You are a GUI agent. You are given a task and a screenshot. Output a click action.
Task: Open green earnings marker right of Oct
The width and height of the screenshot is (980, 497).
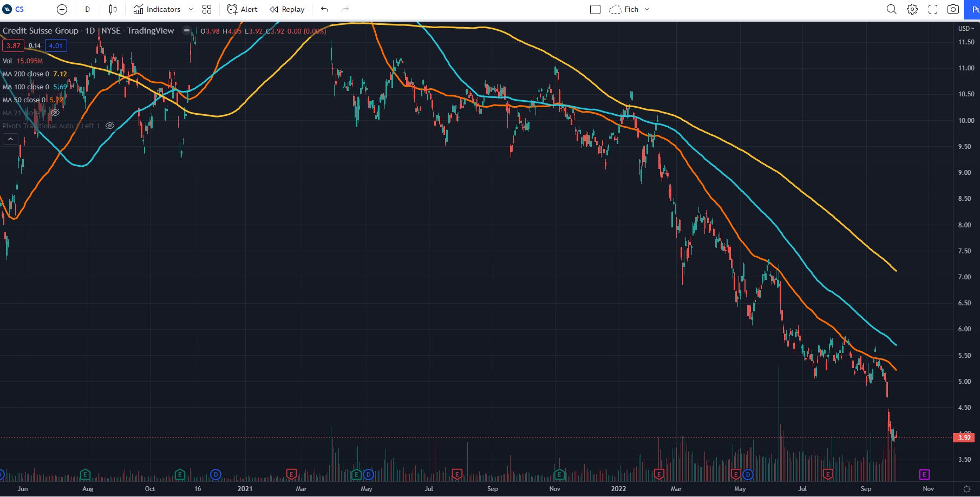coord(180,474)
